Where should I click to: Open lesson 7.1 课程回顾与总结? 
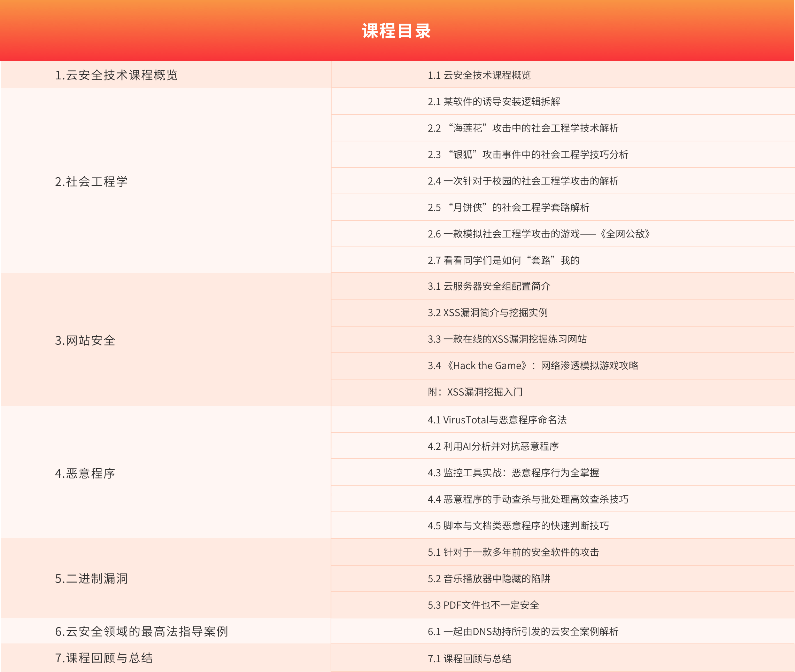point(470,659)
